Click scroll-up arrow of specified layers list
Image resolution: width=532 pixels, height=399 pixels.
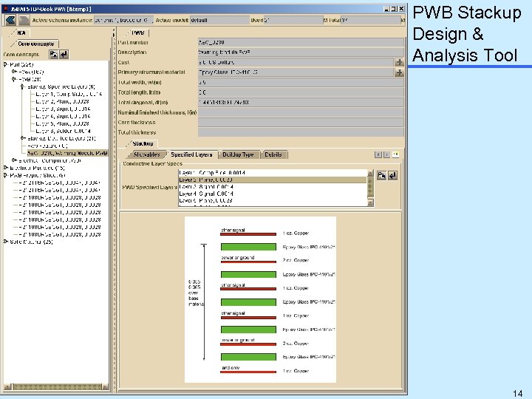point(370,173)
